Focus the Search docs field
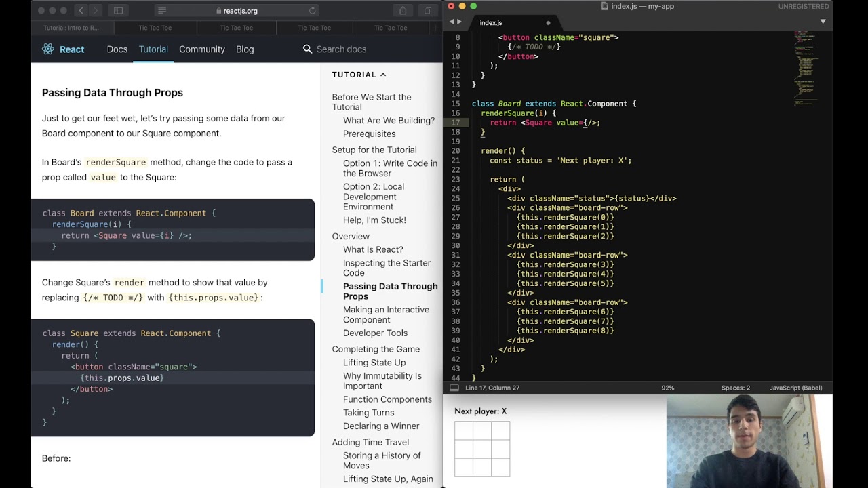868x488 pixels. pos(341,49)
